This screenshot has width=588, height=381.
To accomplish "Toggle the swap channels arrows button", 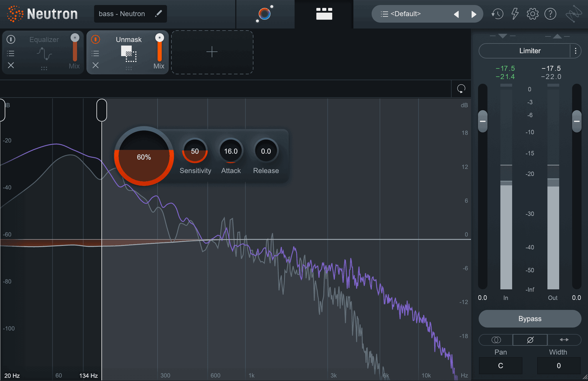I will [x=564, y=340].
